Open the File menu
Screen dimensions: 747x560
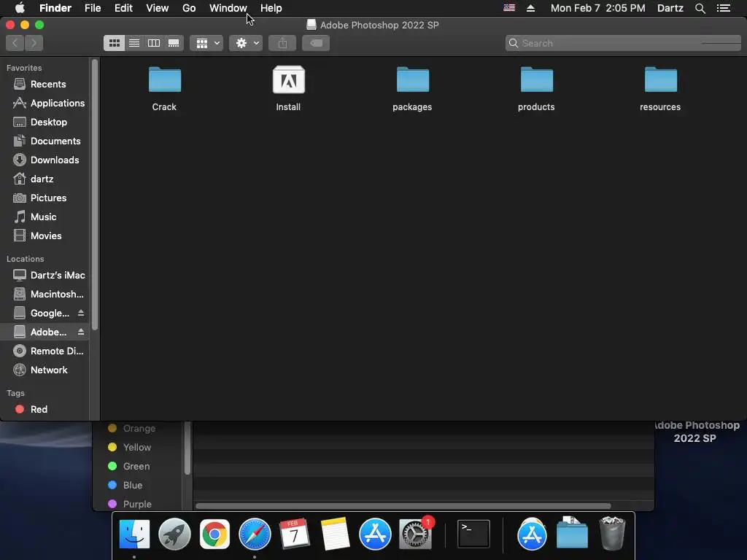pos(93,8)
